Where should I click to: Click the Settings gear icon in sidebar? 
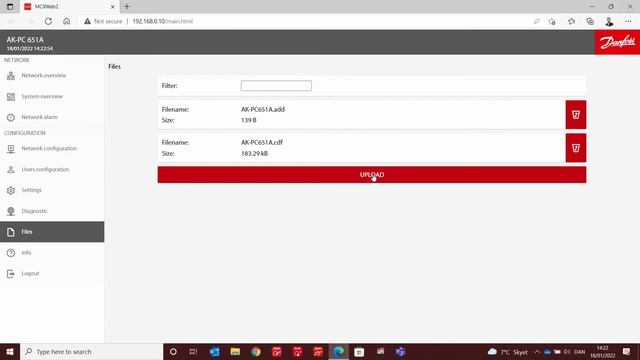pyautogui.click(x=11, y=190)
